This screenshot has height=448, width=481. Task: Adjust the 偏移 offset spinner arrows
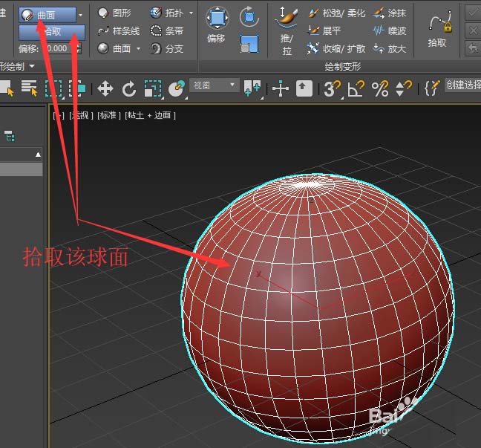79,48
